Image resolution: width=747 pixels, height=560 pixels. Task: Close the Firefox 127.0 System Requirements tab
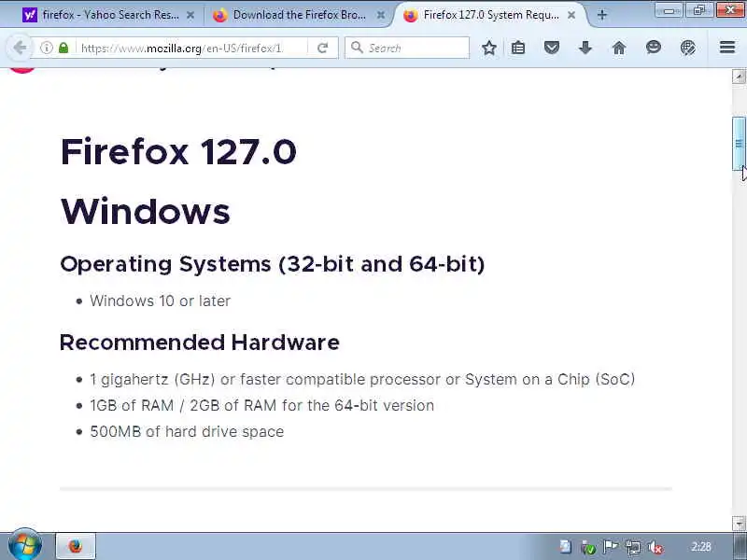pyautogui.click(x=571, y=15)
